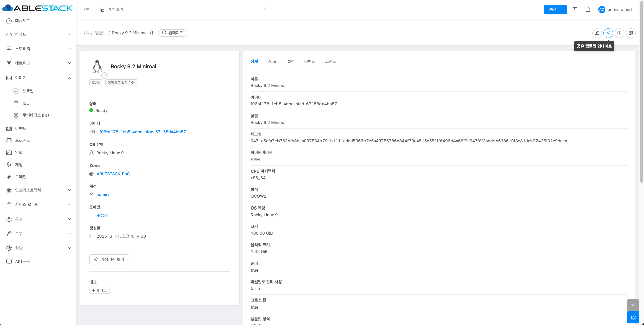Click the share template update icon
Screen dimensions: 644x325
[x=608, y=33]
